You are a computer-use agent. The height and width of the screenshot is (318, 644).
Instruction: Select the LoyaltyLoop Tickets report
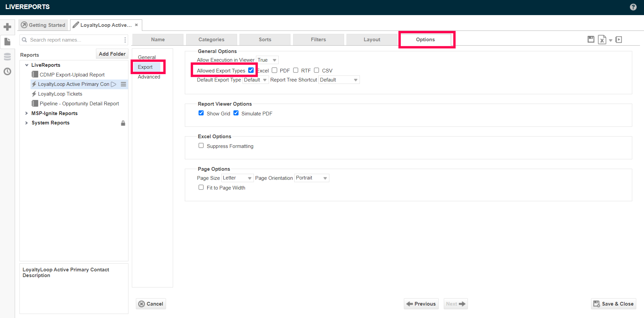[60, 94]
